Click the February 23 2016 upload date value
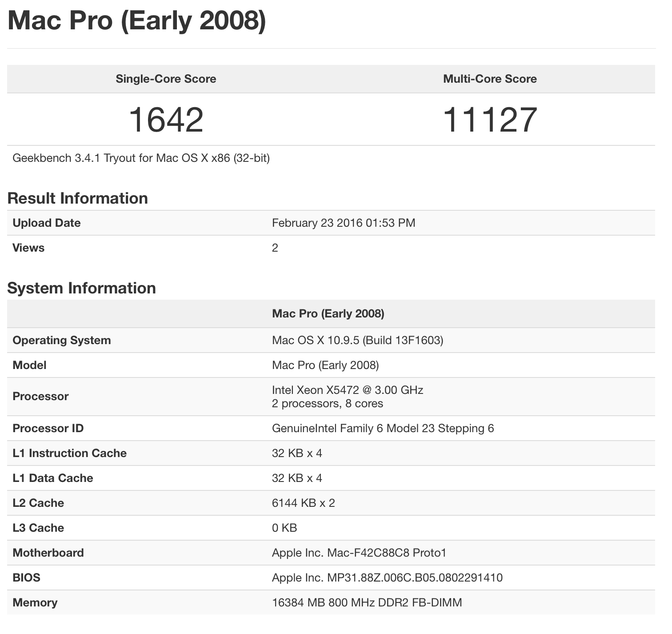This screenshot has height=634, width=672. [344, 223]
